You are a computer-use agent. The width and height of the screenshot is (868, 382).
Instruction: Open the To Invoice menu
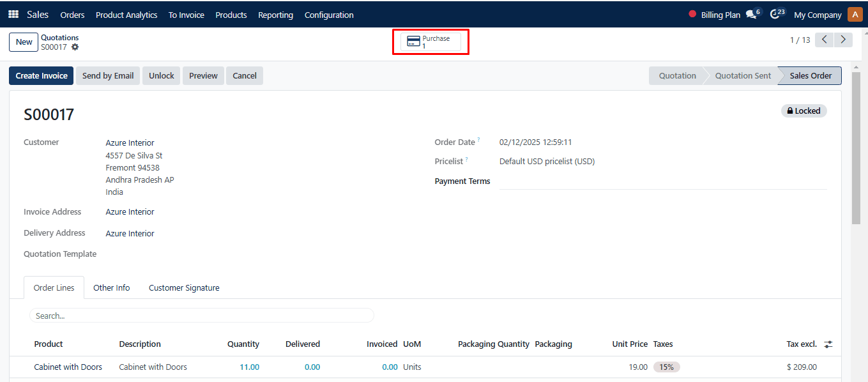point(187,15)
